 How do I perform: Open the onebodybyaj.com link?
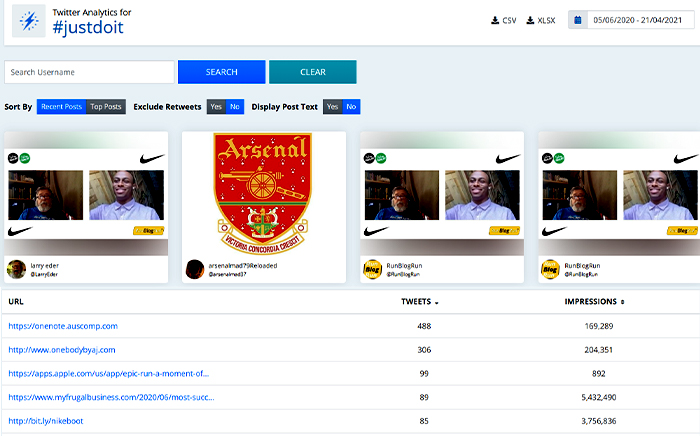pos(62,350)
